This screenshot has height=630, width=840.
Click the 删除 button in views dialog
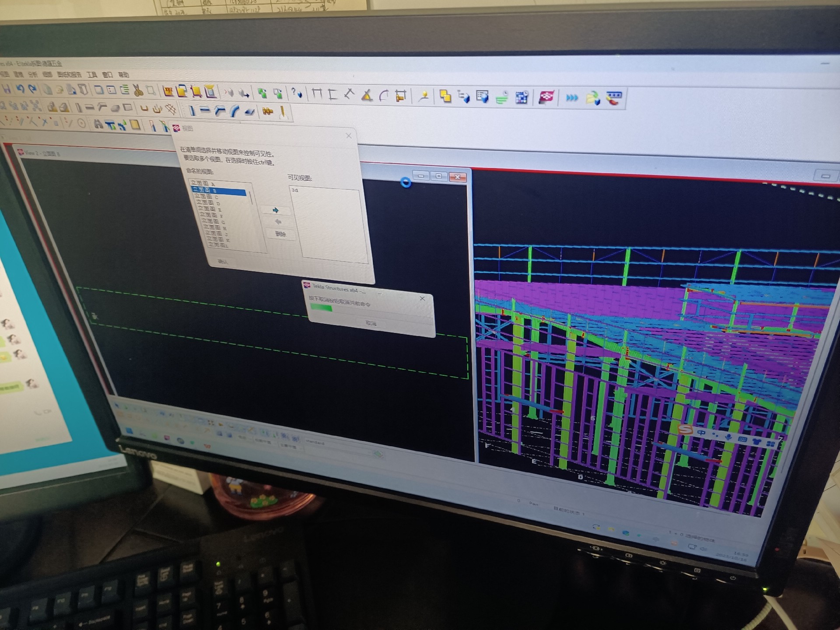[280, 234]
